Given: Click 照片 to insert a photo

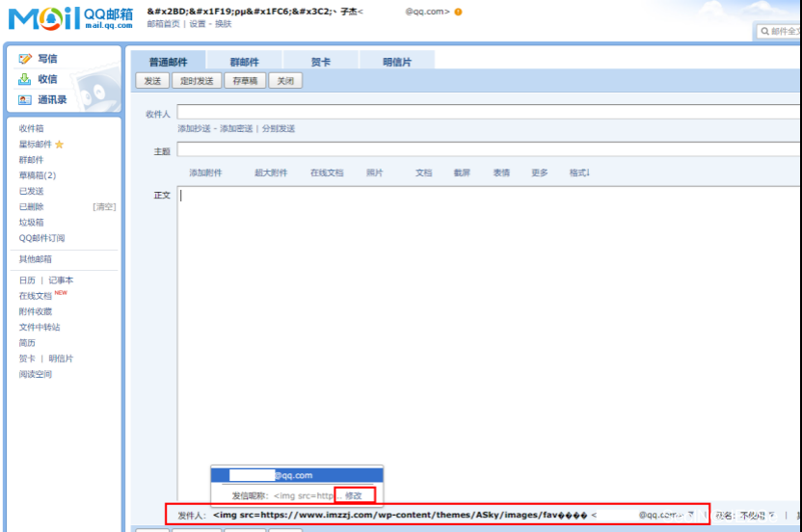Looking at the screenshot, I should pos(374,173).
